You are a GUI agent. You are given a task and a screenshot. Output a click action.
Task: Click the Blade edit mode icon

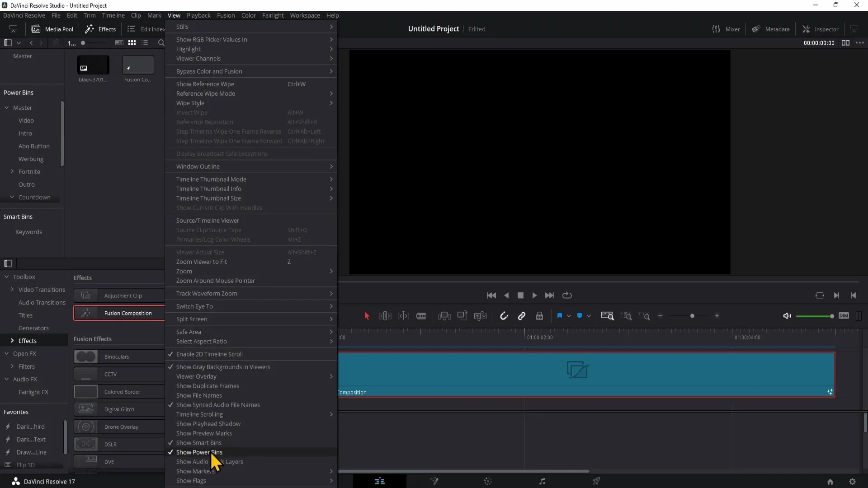[x=421, y=316]
